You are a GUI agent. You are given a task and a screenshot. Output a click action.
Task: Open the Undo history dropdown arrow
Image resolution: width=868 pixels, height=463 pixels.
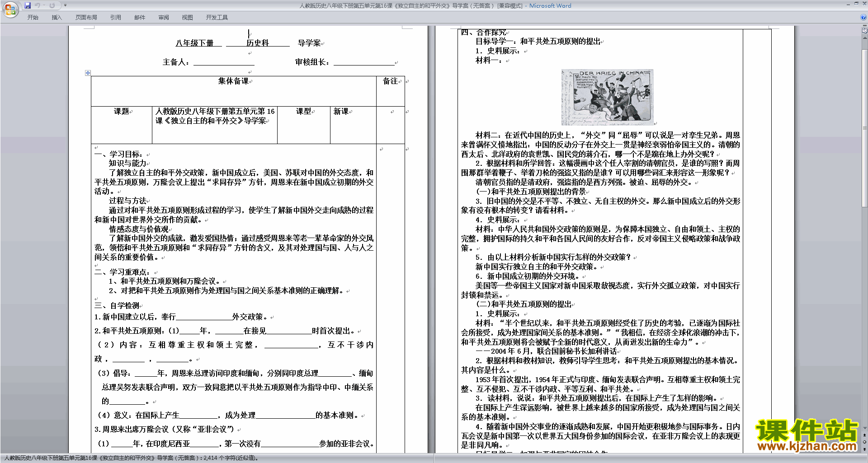pos(44,5)
